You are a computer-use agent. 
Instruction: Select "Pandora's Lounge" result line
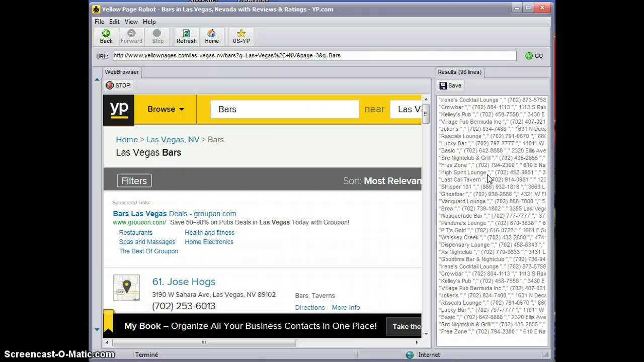coord(492,223)
